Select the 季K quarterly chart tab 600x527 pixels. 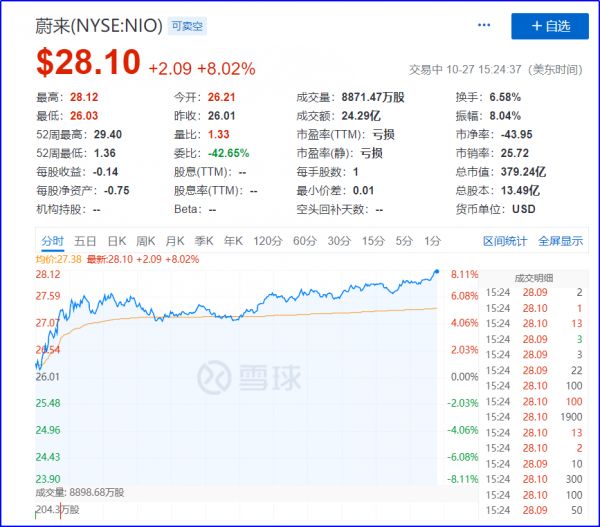204,241
